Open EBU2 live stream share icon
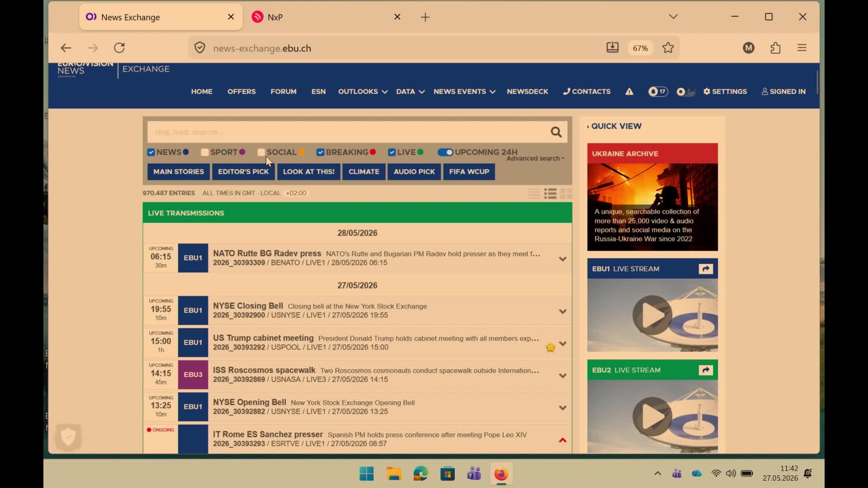868x488 pixels. [x=706, y=371]
